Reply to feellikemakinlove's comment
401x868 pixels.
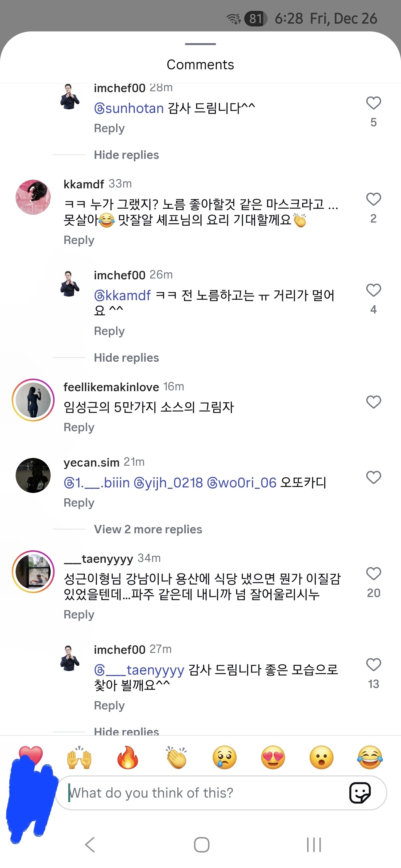tap(79, 427)
